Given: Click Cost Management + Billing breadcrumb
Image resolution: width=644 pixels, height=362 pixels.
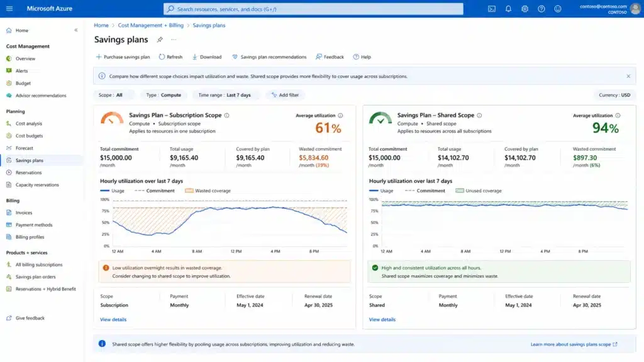Looking at the screenshot, I should pyautogui.click(x=151, y=25).
